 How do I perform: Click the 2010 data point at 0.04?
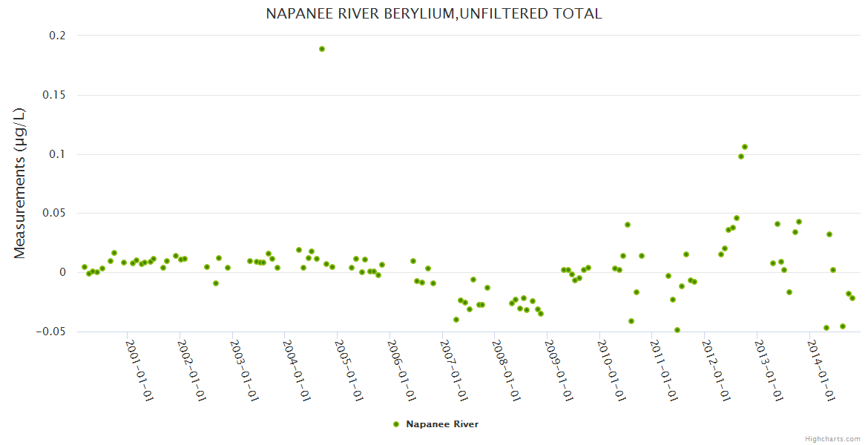[x=628, y=225]
